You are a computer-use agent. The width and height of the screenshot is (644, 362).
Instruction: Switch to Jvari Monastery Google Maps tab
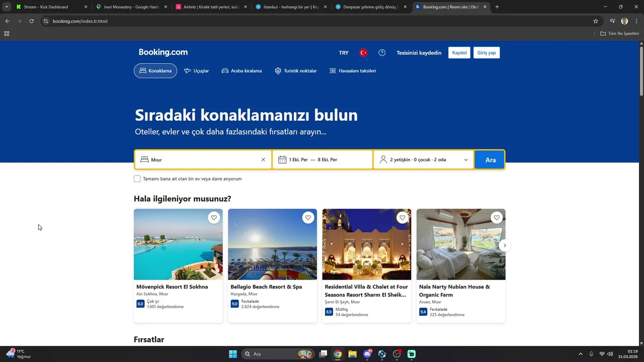131,7
